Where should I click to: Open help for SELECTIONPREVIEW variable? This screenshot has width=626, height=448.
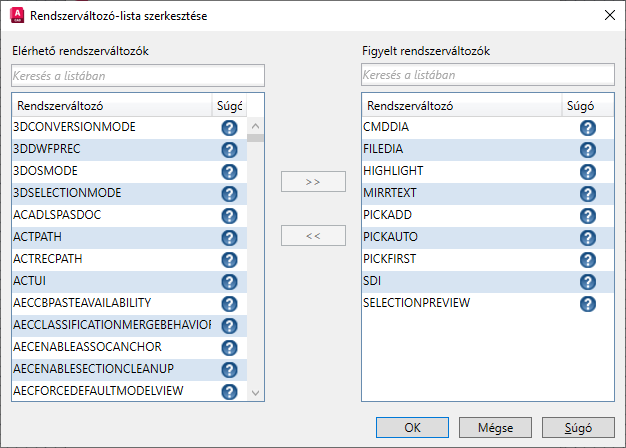pos(587,304)
